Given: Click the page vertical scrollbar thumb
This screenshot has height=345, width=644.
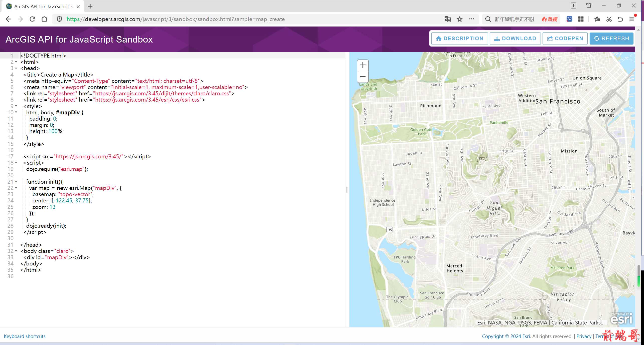Looking at the screenshot, I should coord(639,276).
